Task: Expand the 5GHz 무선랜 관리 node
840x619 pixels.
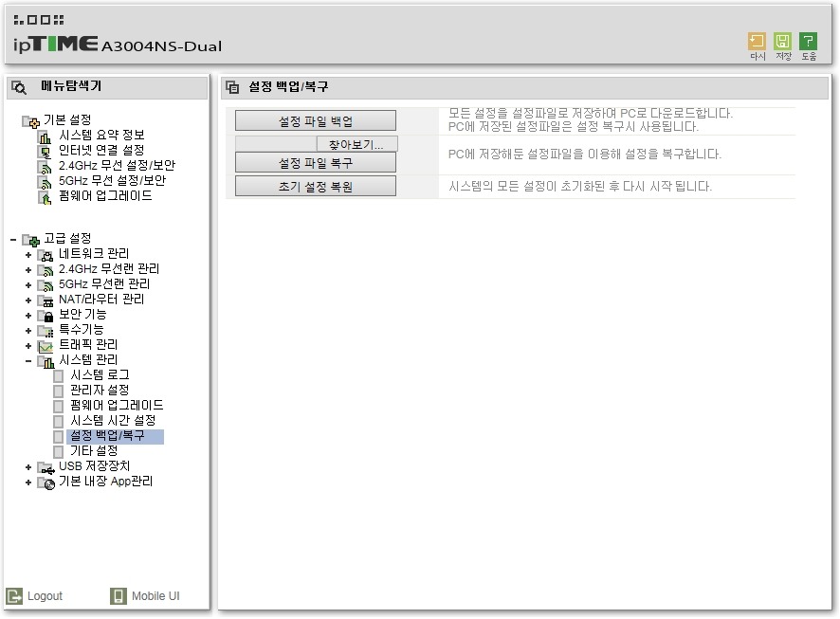Action: (28, 285)
